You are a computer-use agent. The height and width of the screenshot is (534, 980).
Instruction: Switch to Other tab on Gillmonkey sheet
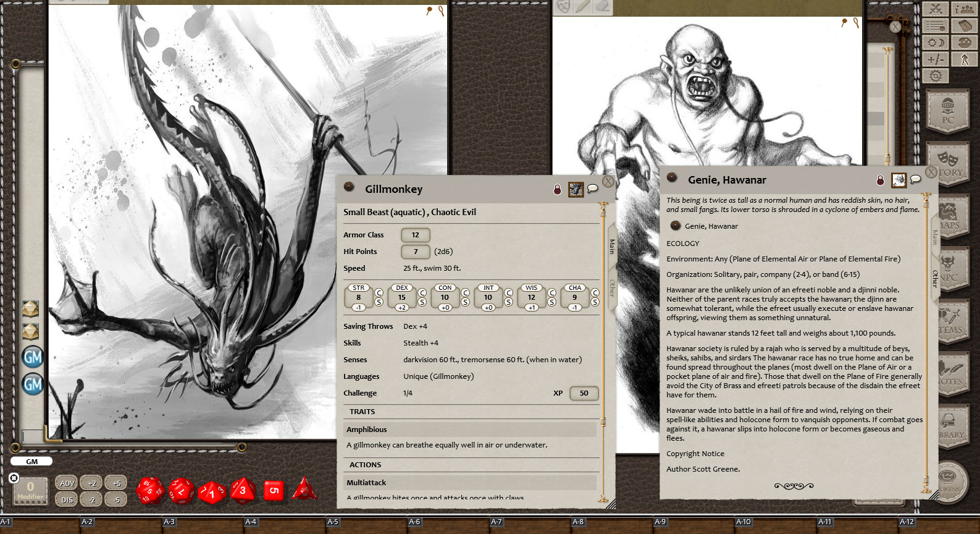pyautogui.click(x=612, y=286)
